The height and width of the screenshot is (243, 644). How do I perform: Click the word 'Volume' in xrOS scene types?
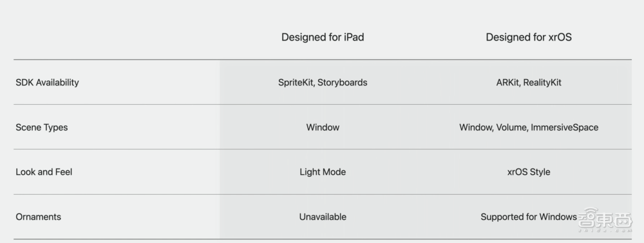pos(511,127)
